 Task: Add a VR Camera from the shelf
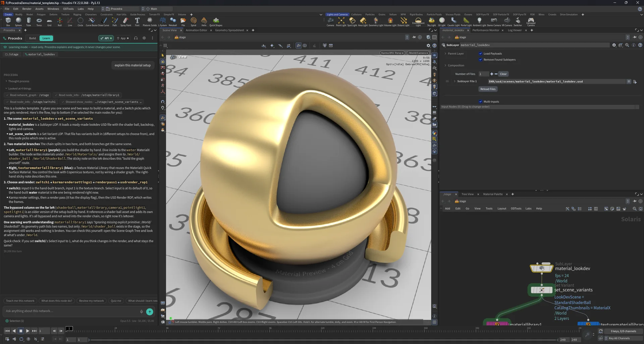coord(507,22)
